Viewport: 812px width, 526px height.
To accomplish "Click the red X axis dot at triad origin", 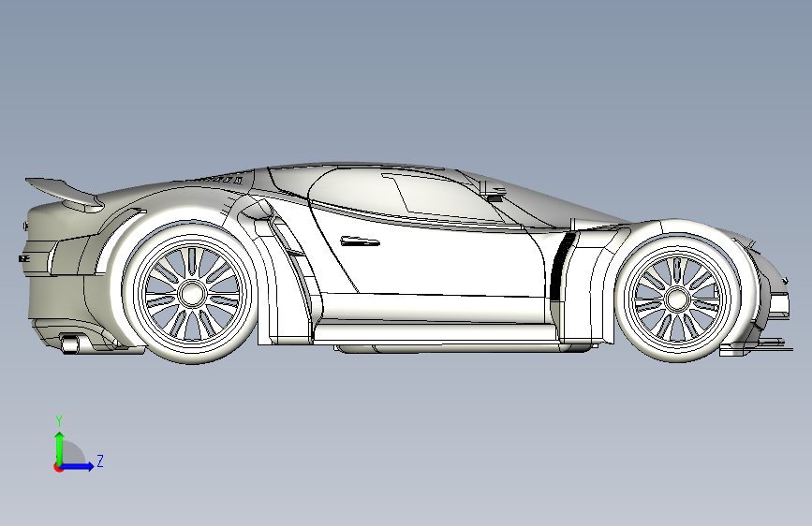I will [58, 467].
